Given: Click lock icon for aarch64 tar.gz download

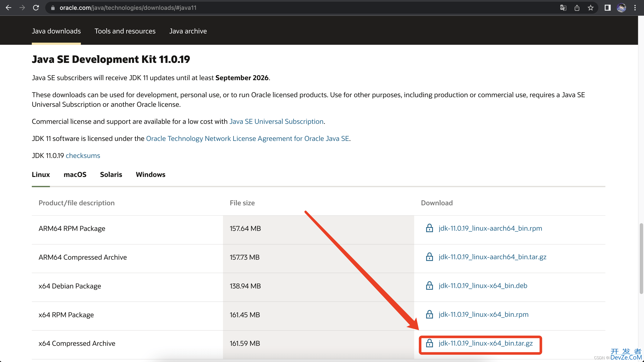Looking at the screenshot, I should [x=429, y=257].
